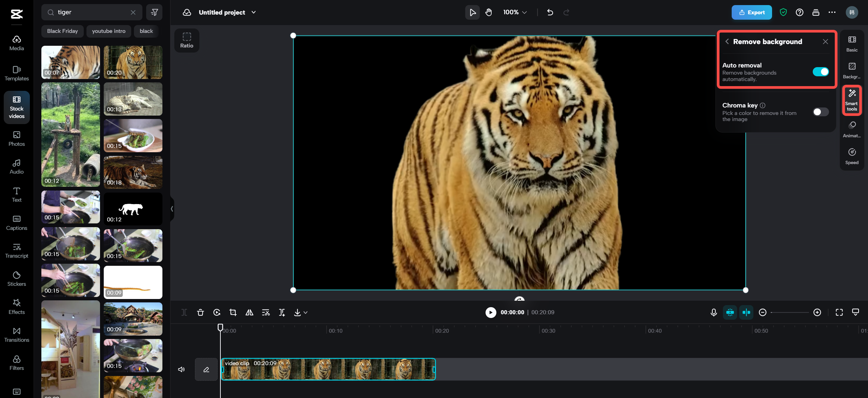Click the microphone record icon

pyautogui.click(x=713, y=312)
